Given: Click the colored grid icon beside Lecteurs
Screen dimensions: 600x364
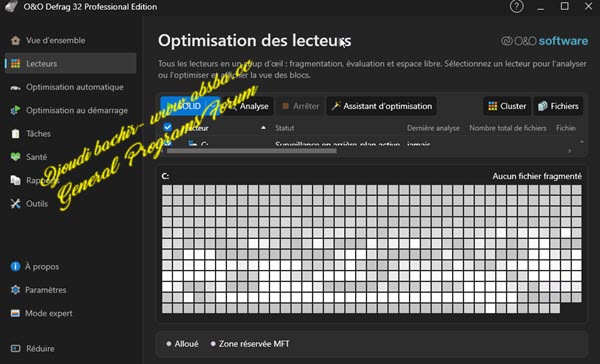Looking at the screenshot, I should [x=15, y=64].
